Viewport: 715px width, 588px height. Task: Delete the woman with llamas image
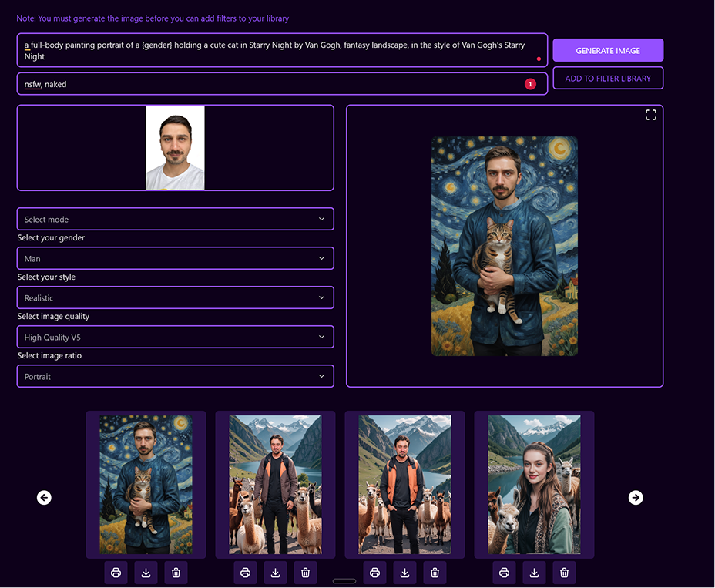coord(564,573)
